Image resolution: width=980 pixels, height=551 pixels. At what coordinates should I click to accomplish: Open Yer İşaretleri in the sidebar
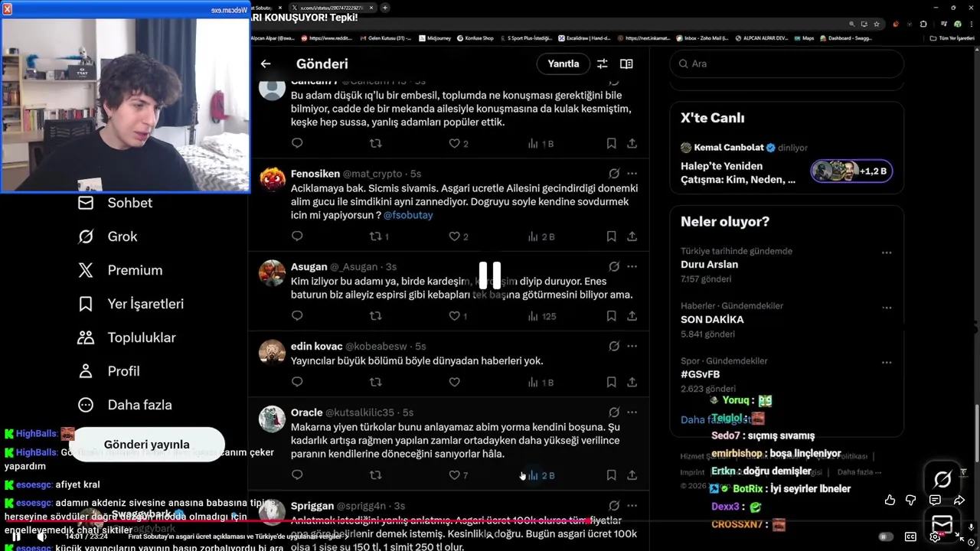(x=131, y=304)
